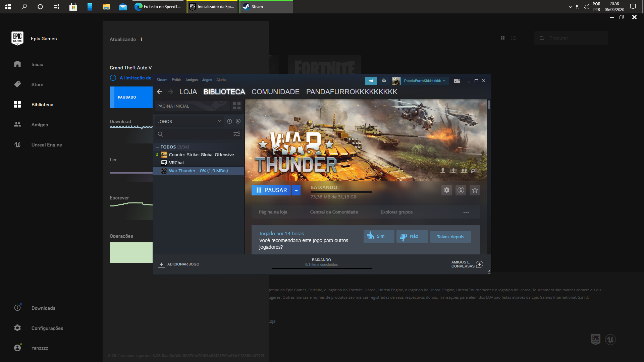Viewport: 644px width, 362px height.
Task: Click the PAUSADO button for GTA V
Action: (x=131, y=97)
